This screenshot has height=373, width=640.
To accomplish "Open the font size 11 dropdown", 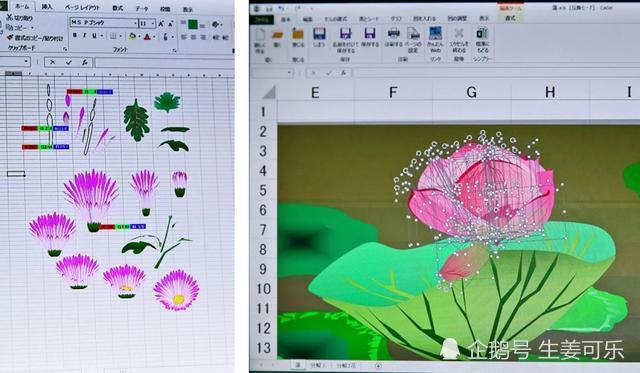I will 153,24.
